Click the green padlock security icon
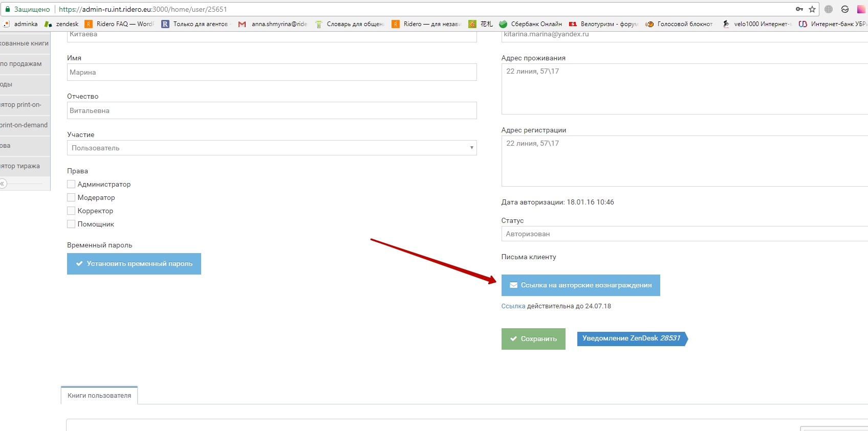 pyautogui.click(x=8, y=9)
